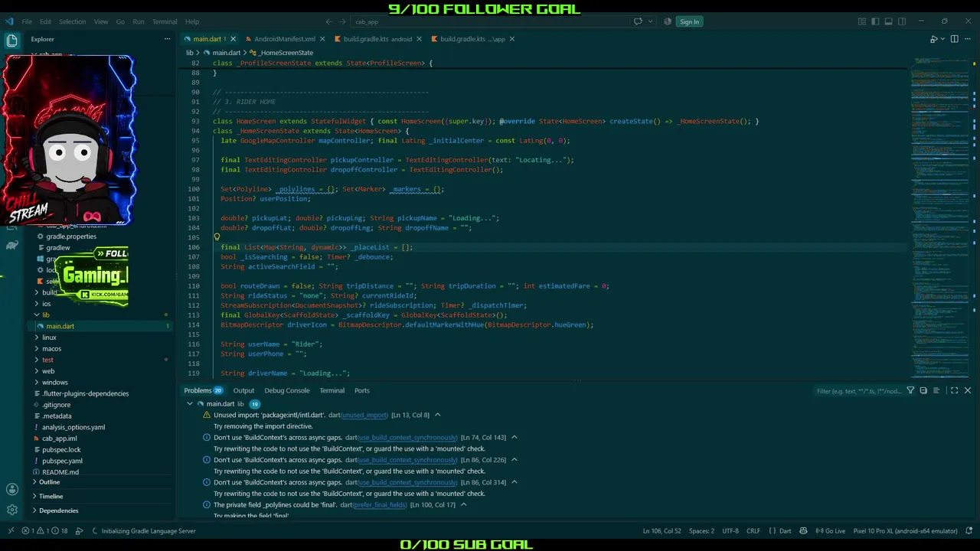Switch to the Terminal panel tab
Image resolution: width=980 pixels, height=551 pixels.
[x=332, y=390]
